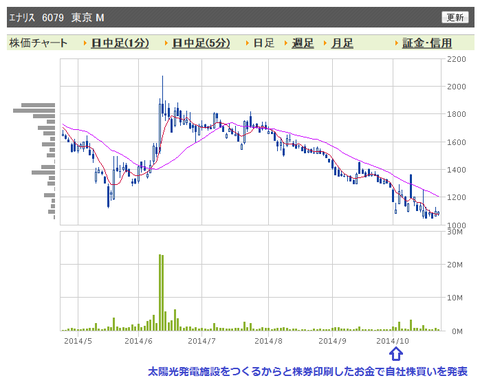Click the エナリス 6079 東京 M title
Screen dimensions: 480x387
[x=57, y=17]
